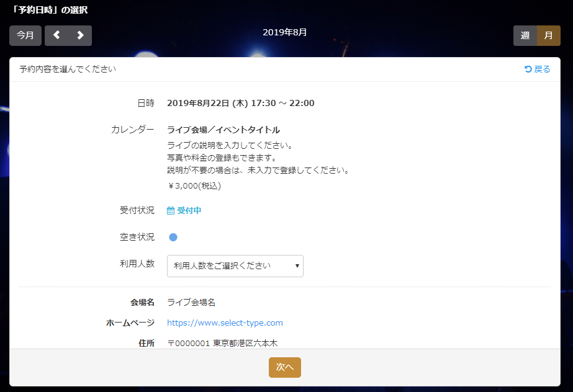573x392 pixels.
Task: Advance to next month with right arrow
Action: point(80,35)
